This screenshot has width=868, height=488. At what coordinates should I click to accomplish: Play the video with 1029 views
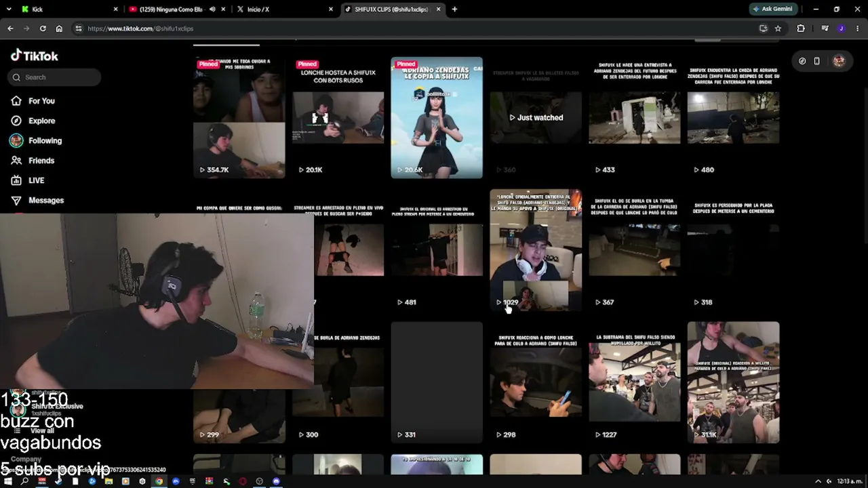[x=536, y=250]
